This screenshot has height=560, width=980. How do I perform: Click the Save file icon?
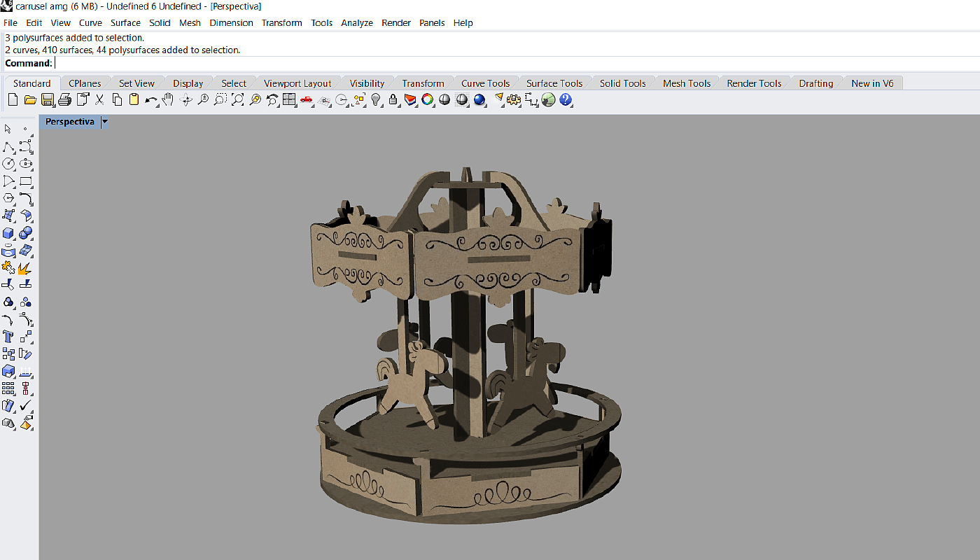pos(48,100)
